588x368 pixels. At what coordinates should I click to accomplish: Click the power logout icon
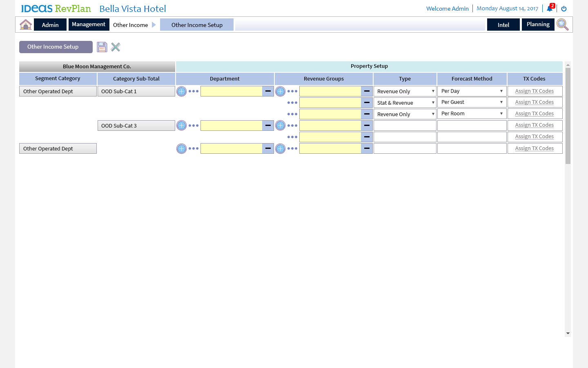click(564, 9)
